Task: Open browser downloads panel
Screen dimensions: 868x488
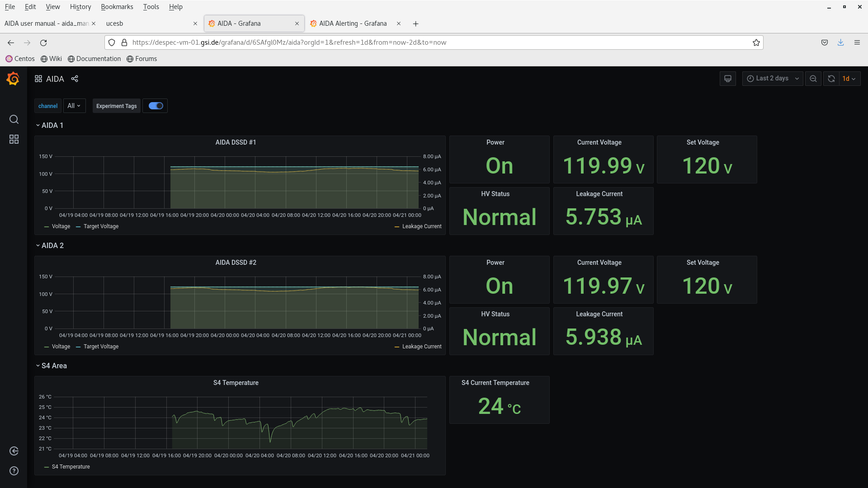Action: 841,42
